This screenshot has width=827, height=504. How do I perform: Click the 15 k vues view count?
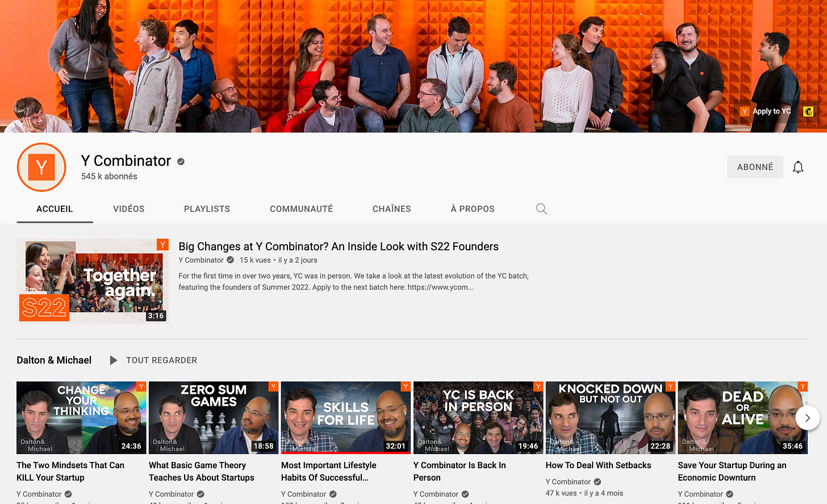tap(255, 260)
